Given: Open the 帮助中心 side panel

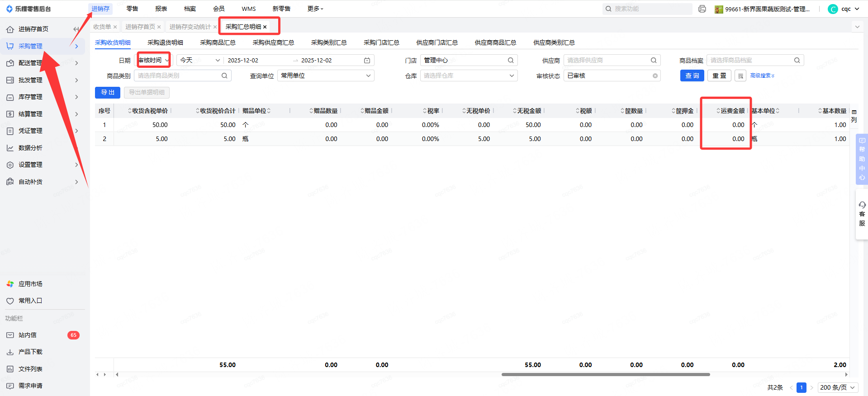Looking at the screenshot, I should 862,159.
